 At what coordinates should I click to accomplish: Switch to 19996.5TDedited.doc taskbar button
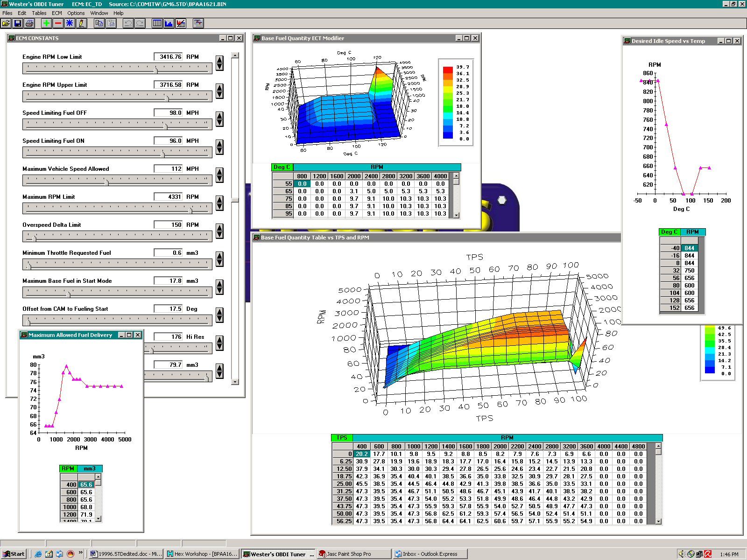tap(126, 554)
